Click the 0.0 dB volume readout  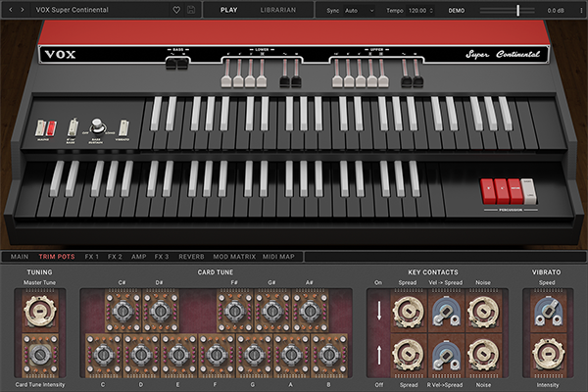(x=556, y=11)
